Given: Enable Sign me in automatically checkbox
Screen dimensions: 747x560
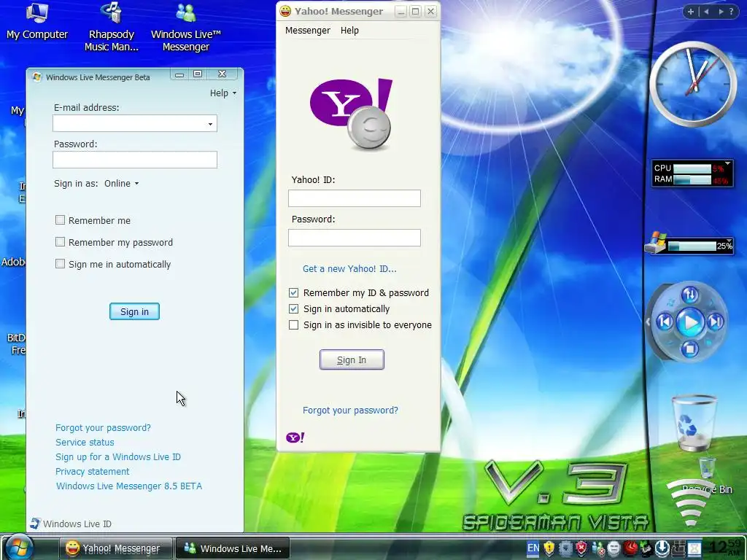Looking at the screenshot, I should [60, 264].
